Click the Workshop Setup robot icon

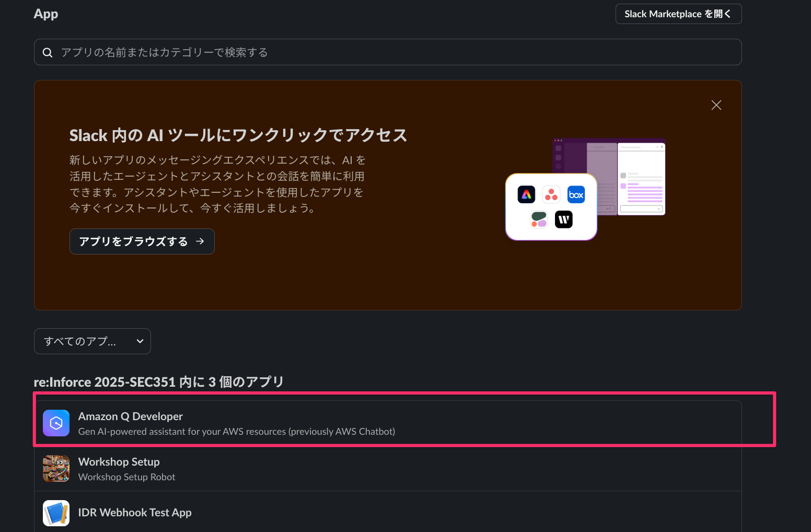point(56,468)
